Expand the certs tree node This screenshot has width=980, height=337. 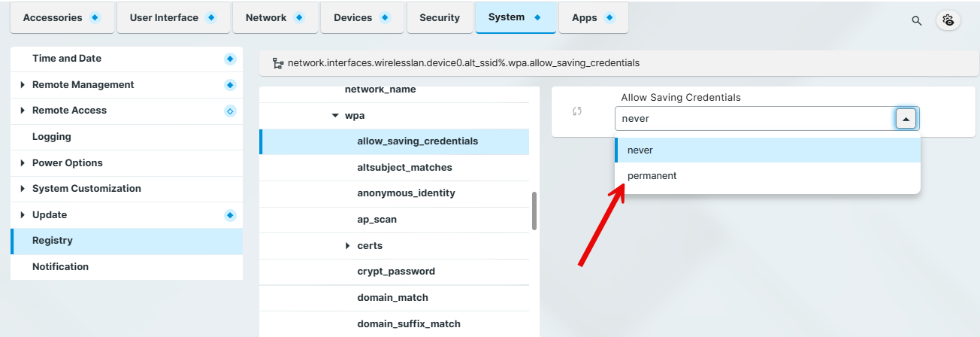347,246
